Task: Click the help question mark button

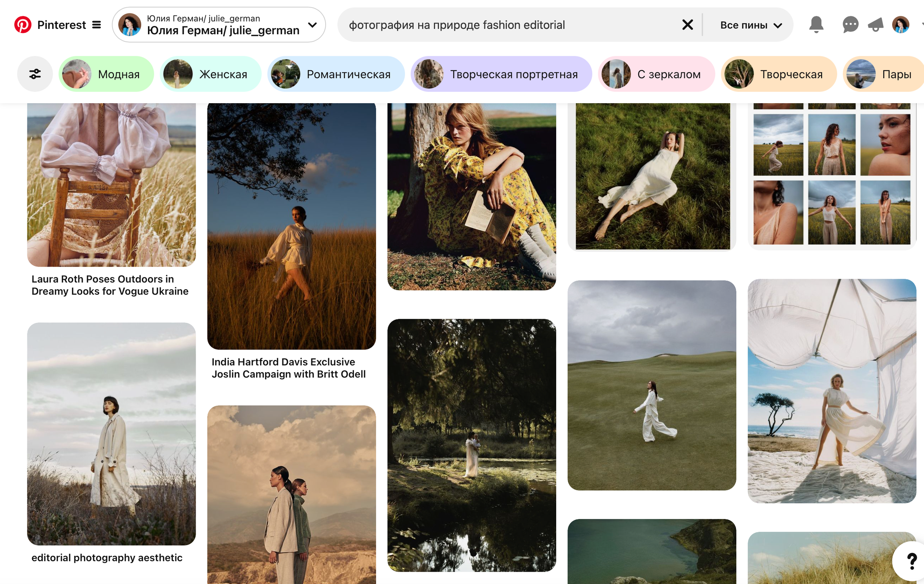Action: 911,561
